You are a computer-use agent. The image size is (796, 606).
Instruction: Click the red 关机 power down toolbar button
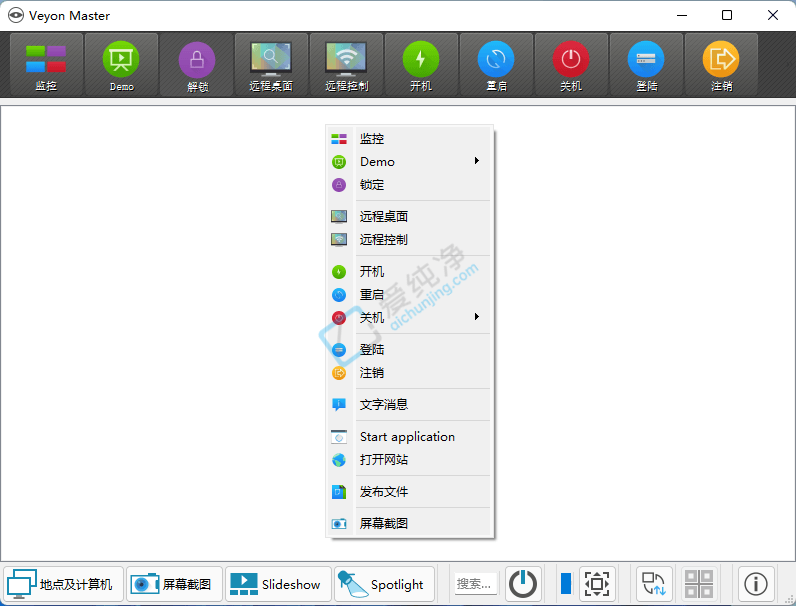[571, 64]
